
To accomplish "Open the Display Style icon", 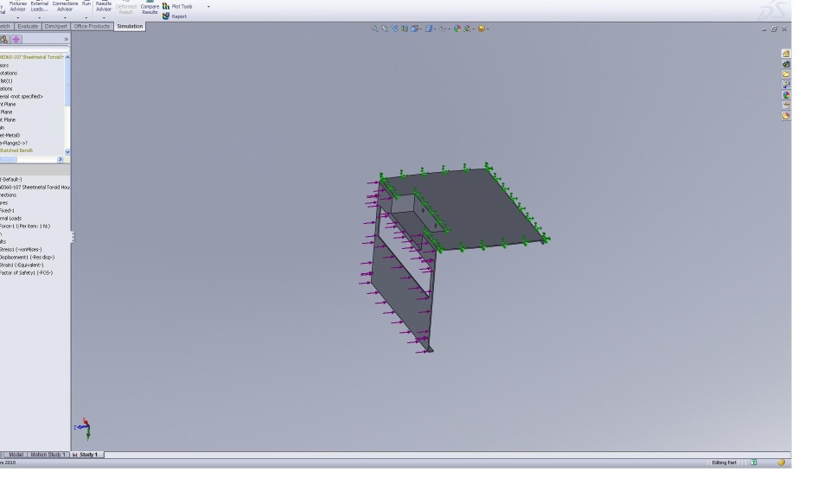I will click(x=429, y=29).
